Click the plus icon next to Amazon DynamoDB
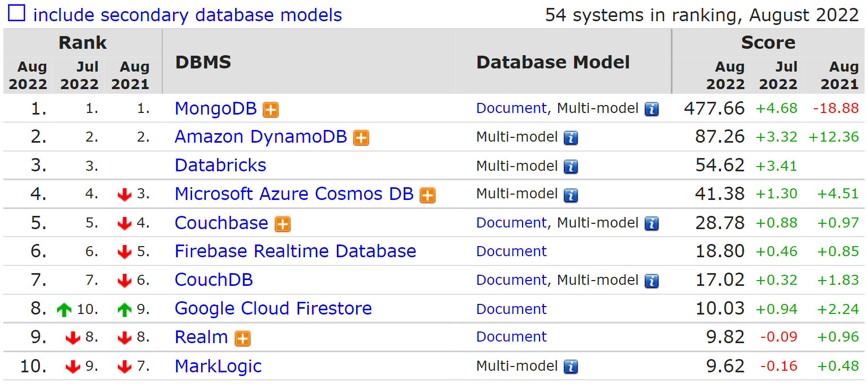 click(x=361, y=138)
